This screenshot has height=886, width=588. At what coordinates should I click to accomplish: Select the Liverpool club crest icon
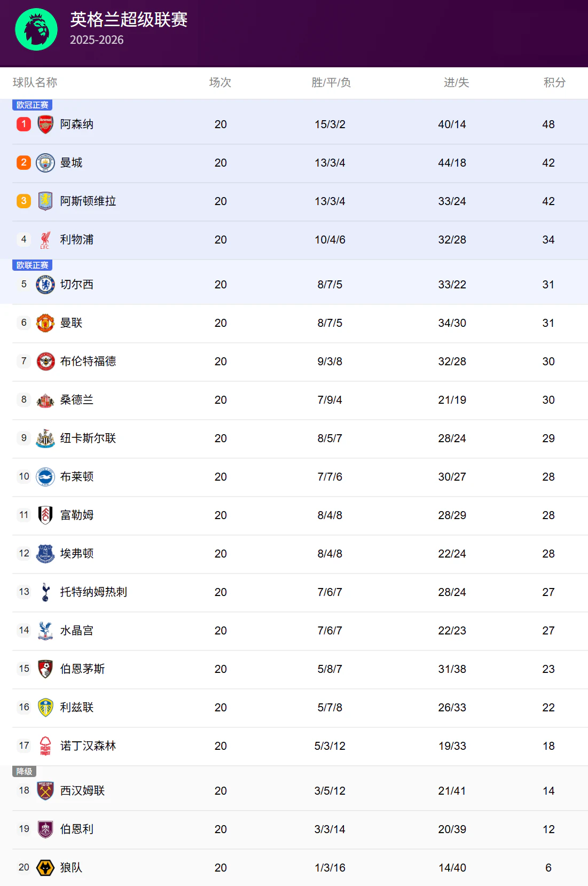coord(45,240)
